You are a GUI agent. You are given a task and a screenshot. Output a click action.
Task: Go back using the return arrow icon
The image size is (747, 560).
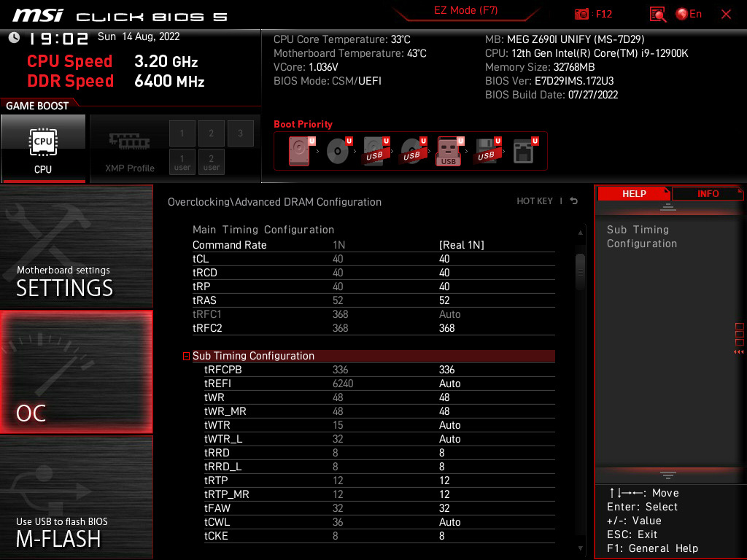574,201
